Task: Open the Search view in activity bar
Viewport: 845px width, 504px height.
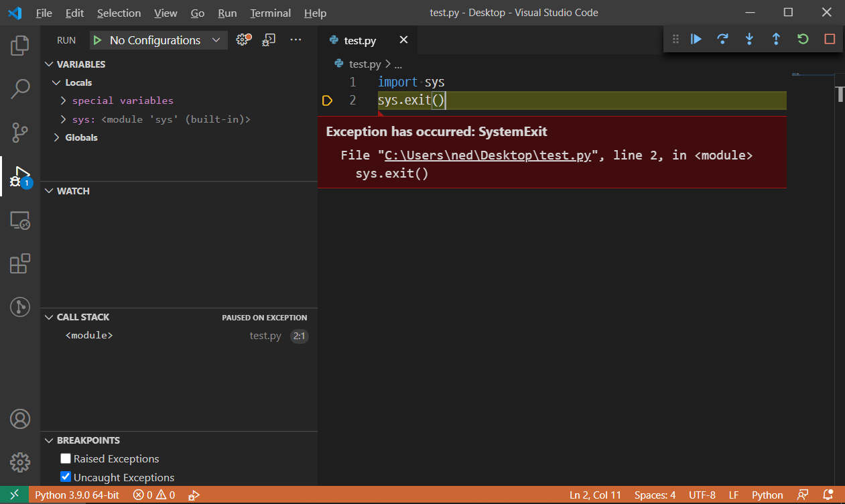Action: [20, 88]
